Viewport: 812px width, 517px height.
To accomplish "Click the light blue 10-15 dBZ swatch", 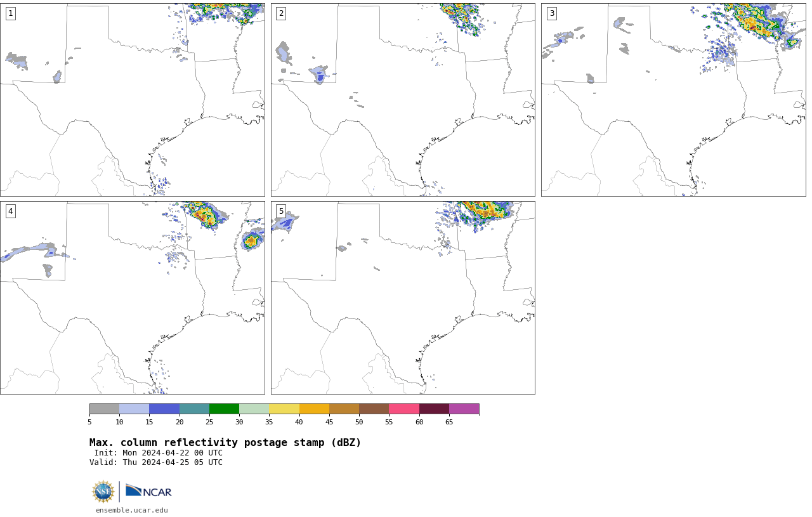I will click(134, 409).
